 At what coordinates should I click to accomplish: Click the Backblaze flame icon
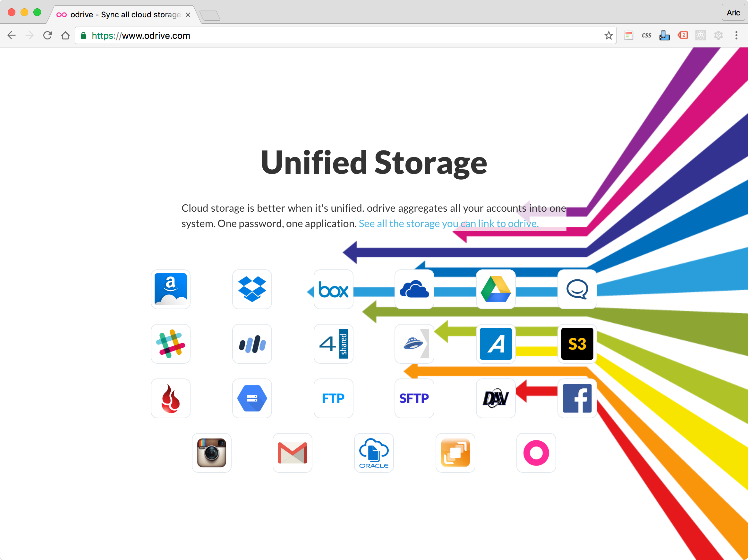pos(170,398)
